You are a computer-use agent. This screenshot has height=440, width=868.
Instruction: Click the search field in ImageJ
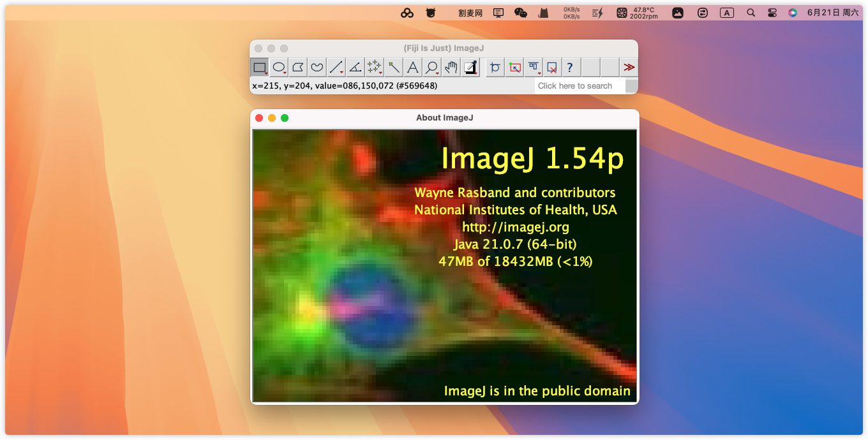point(580,86)
